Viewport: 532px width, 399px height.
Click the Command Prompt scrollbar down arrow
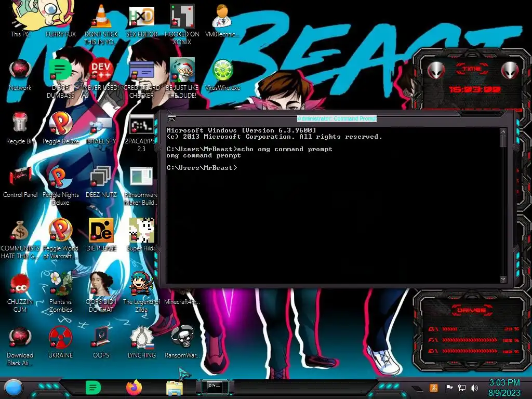point(503,279)
